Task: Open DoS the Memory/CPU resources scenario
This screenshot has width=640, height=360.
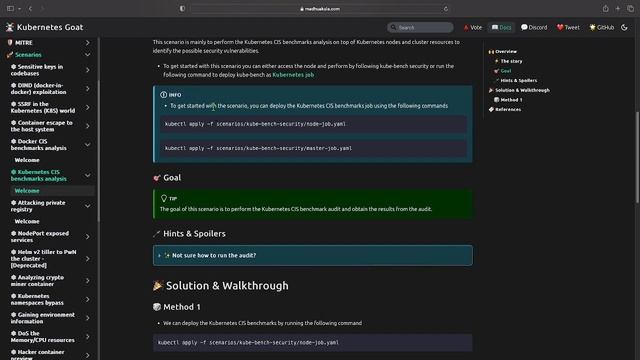Action: coord(43,337)
